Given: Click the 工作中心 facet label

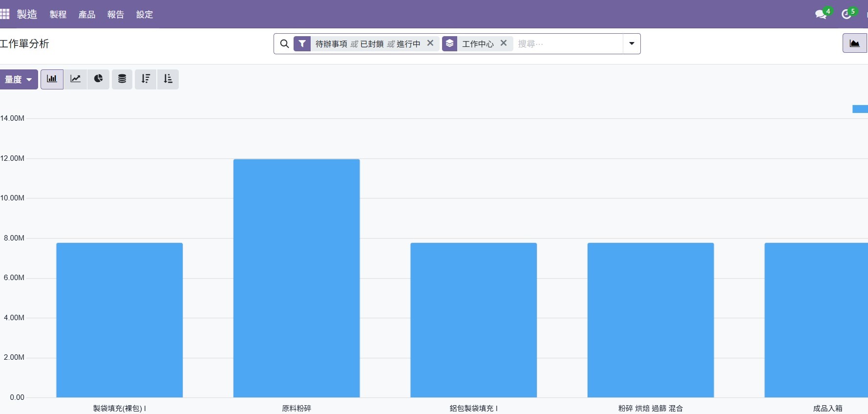Looking at the screenshot, I should pos(478,44).
